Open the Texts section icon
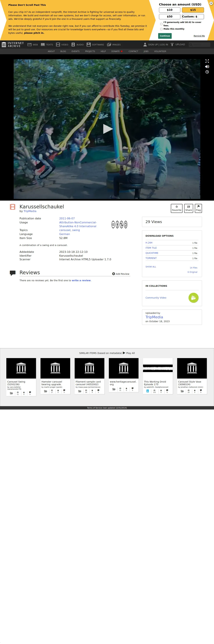 pos(43,45)
